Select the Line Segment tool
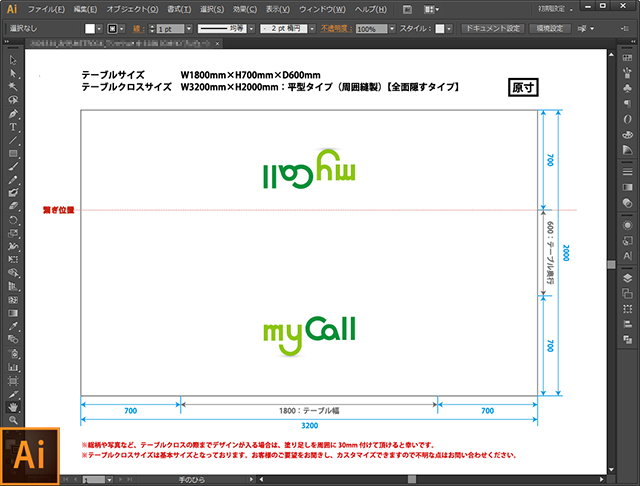The height and width of the screenshot is (486, 640). (13, 140)
